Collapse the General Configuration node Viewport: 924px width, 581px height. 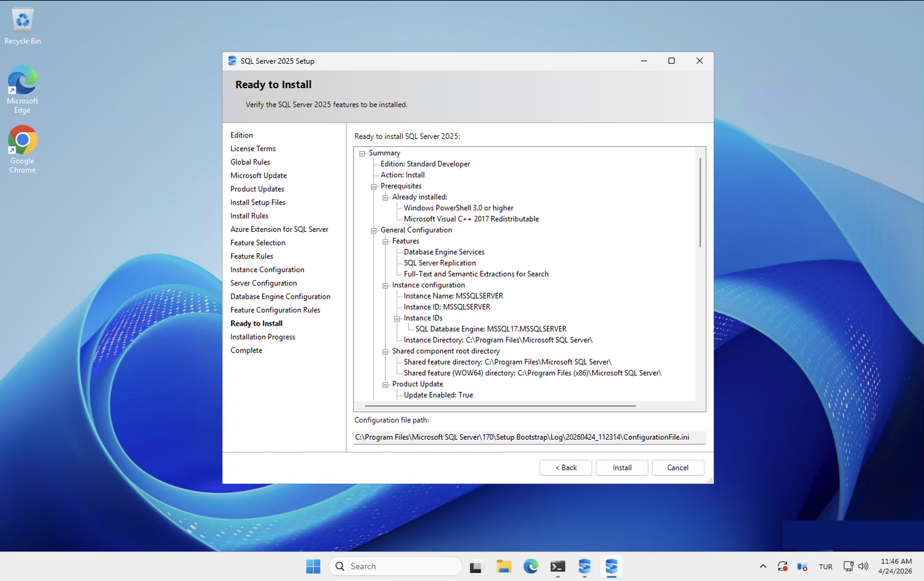tap(373, 231)
